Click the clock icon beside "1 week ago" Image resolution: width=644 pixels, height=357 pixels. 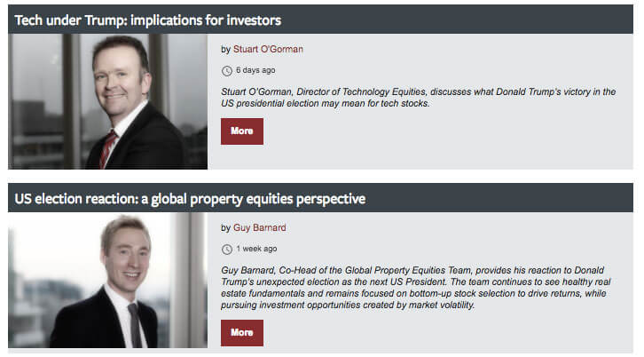click(x=227, y=250)
